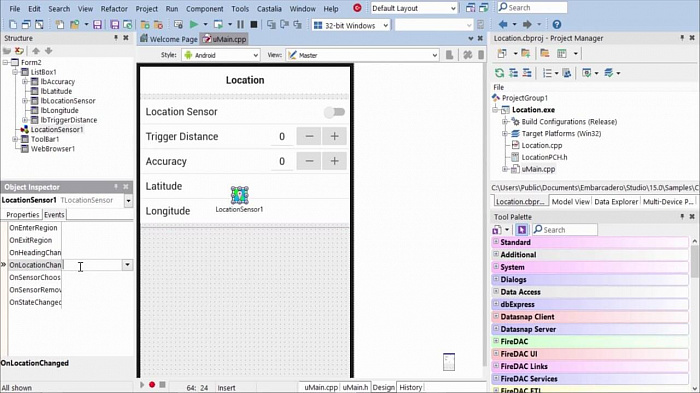Viewport: 700px width, 393px height.
Task: Click the OnEnterRegion event row
Action: tap(71, 228)
